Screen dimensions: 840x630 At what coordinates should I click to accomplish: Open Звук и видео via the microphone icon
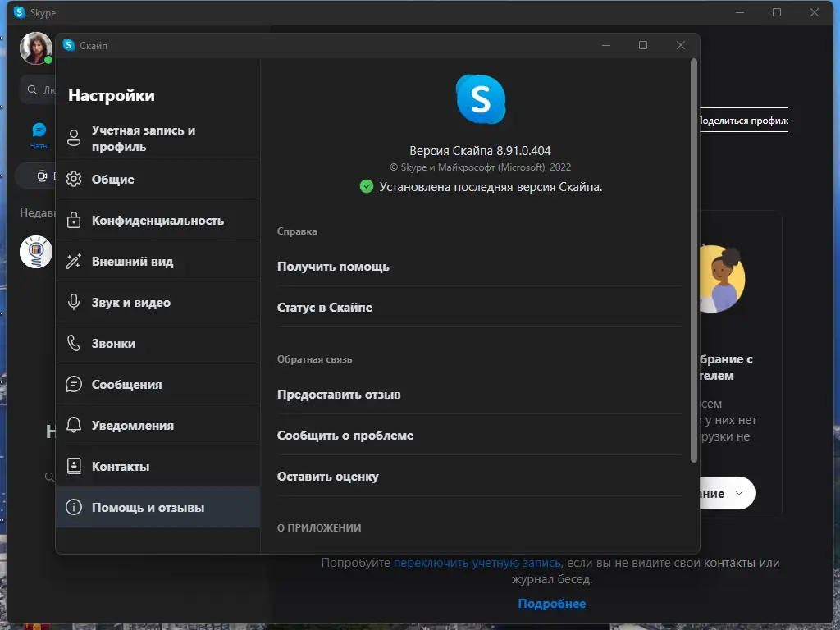[72, 301]
